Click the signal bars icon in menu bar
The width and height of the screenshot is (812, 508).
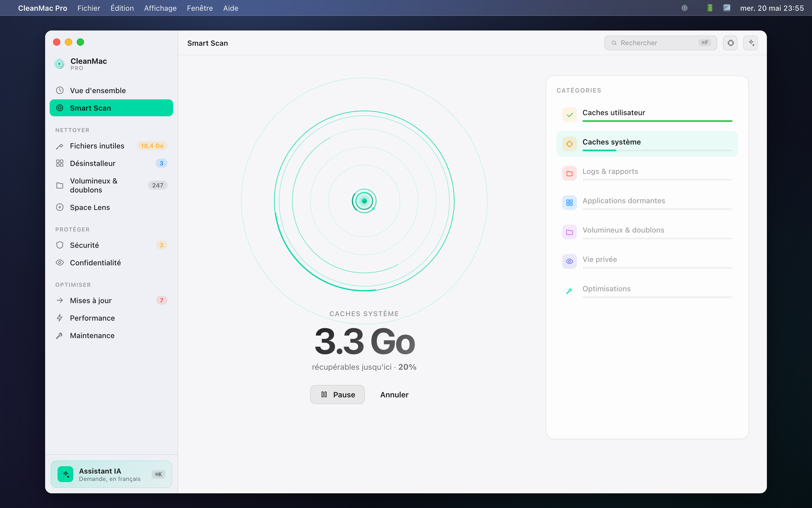point(727,8)
